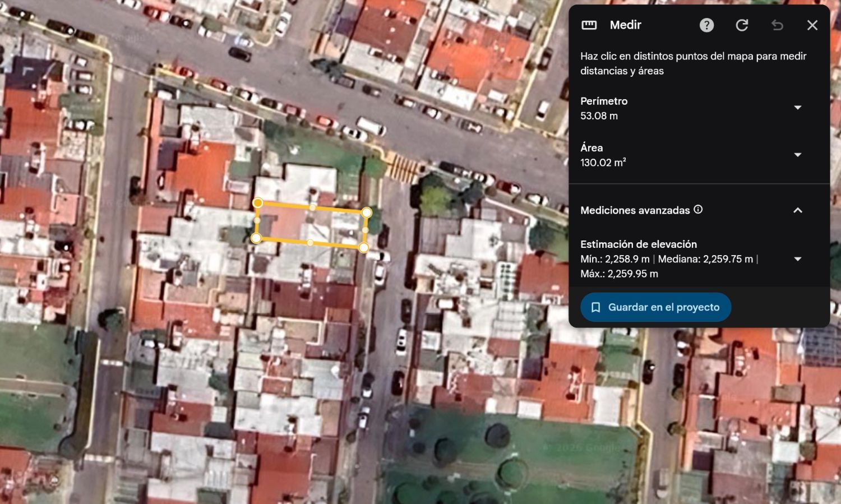Screen dimensions: 841x504
Task: Click the area value 130.02 m²
Action: [603, 163]
